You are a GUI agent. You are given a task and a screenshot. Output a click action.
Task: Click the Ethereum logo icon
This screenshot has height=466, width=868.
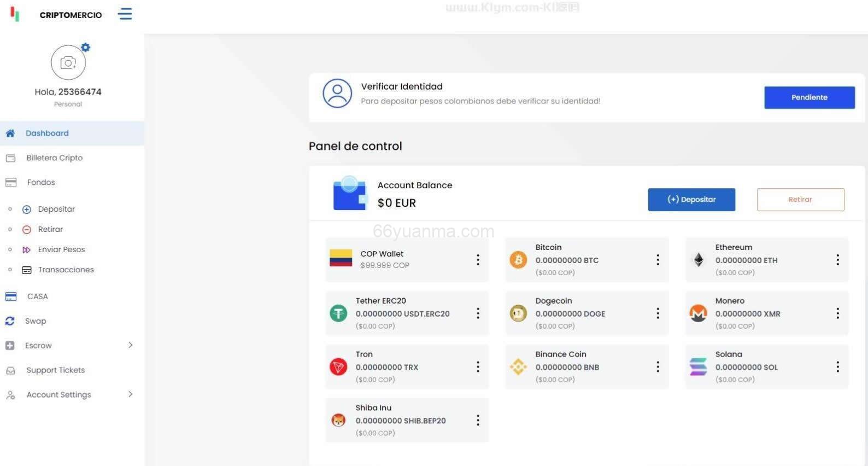pyautogui.click(x=699, y=260)
